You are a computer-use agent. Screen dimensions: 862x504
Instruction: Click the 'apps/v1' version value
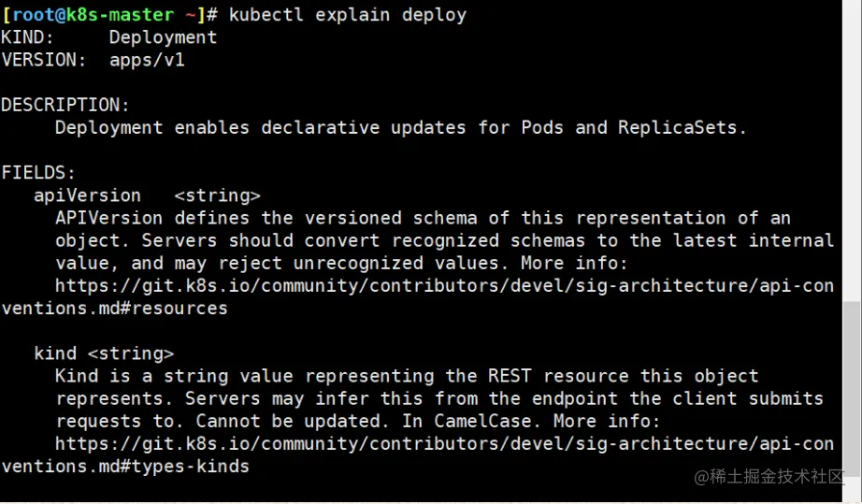[147, 60]
